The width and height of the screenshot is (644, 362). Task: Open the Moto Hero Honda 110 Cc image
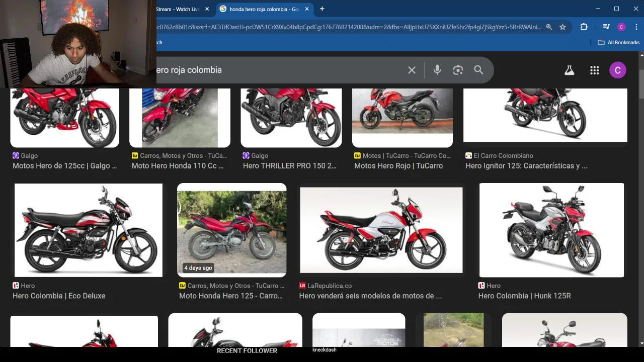(180, 118)
